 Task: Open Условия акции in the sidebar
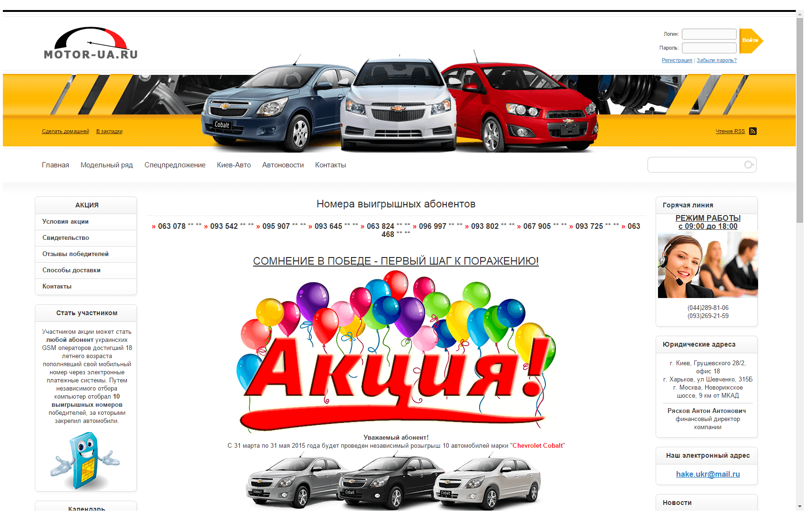pyautogui.click(x=86, y=222)
